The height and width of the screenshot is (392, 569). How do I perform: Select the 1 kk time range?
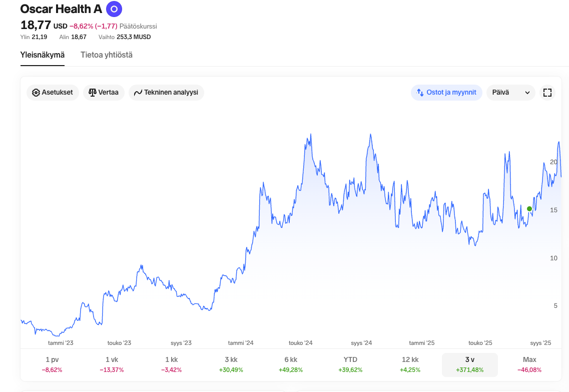[x=171, y=364]
